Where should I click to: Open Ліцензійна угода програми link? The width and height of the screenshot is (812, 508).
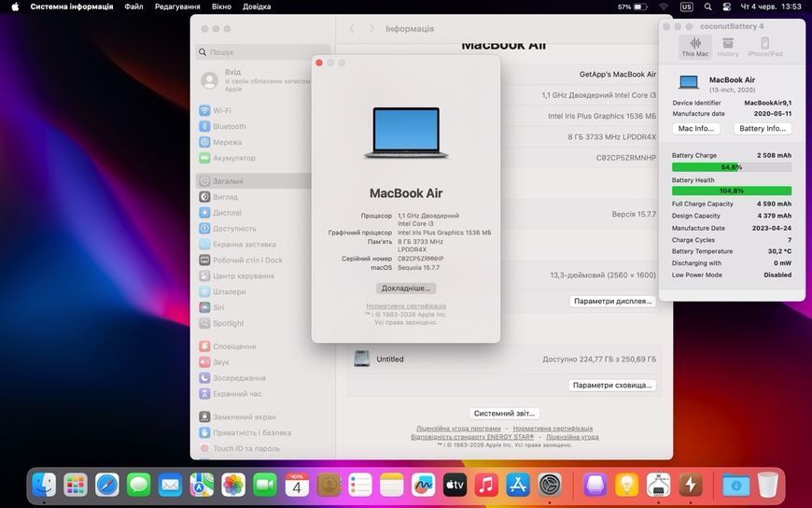pyautogui.click(x=458, y=429)
